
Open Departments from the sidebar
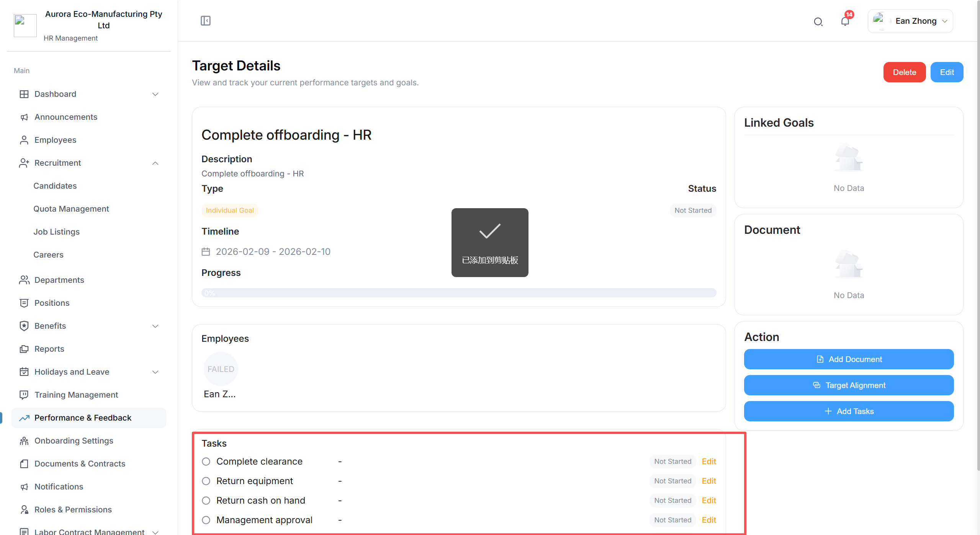pyautogui.click(x=59, y=280)
